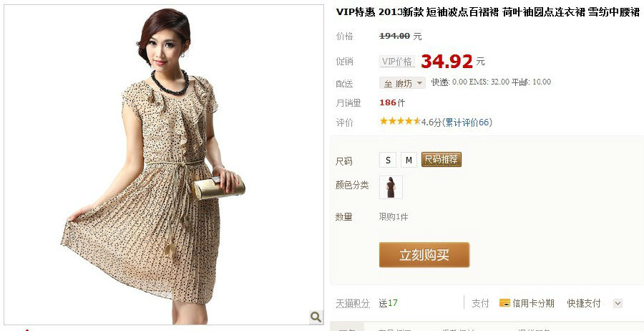The width and height of the screenshot is (644, 331).
Task: Select size S option
Action: [388, 160]
